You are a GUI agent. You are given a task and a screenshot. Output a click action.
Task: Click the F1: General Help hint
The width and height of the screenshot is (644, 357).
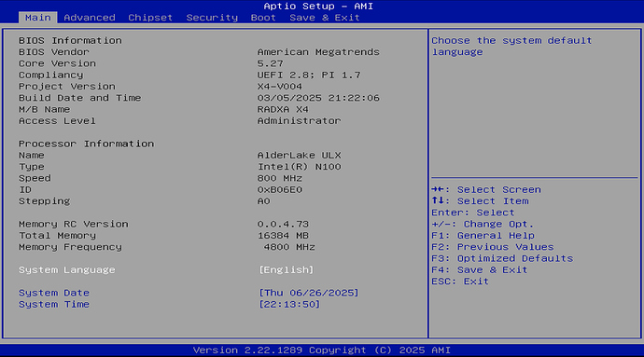[483, 236]
